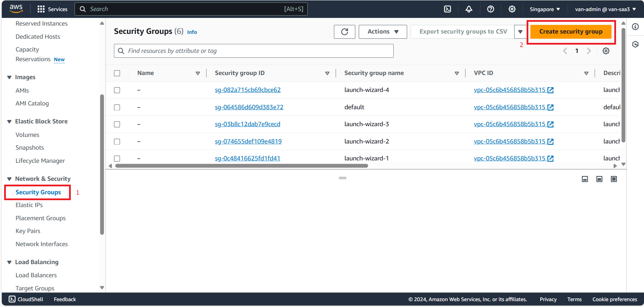The width and height of the screenshot is (644, 307).
Task: Launch CloudShell from the top bar icon
Action: [x=448, y=9]
